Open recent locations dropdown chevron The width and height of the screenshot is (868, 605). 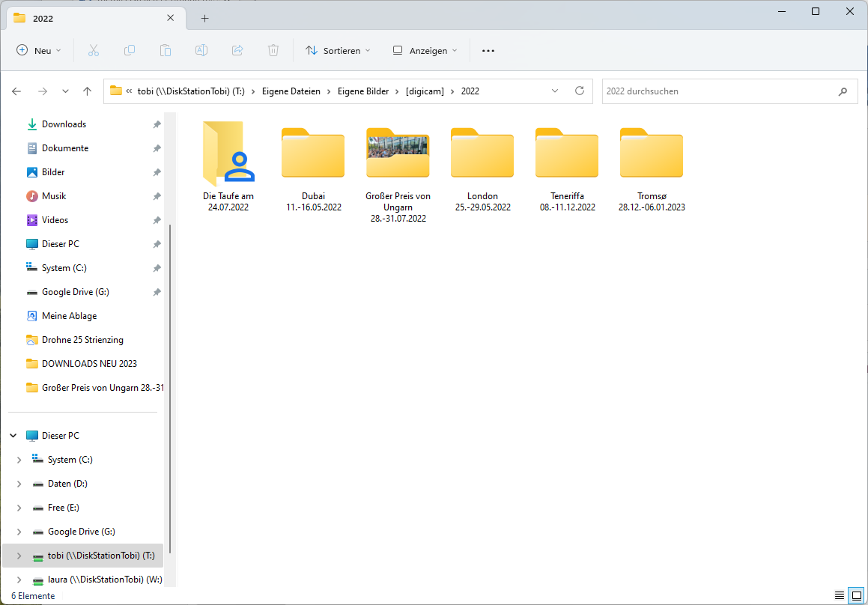tap(65, 91)
